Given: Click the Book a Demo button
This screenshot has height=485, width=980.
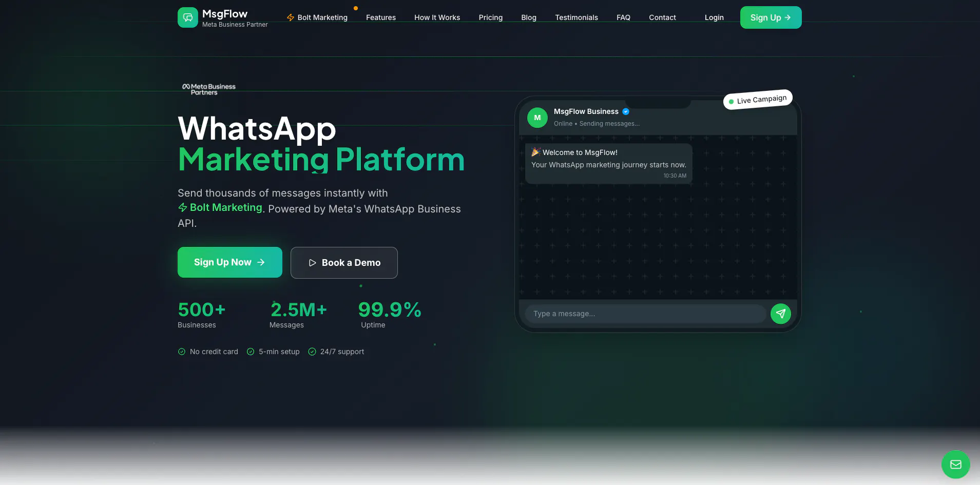Looking at the screenshot, I should [344, 263].
